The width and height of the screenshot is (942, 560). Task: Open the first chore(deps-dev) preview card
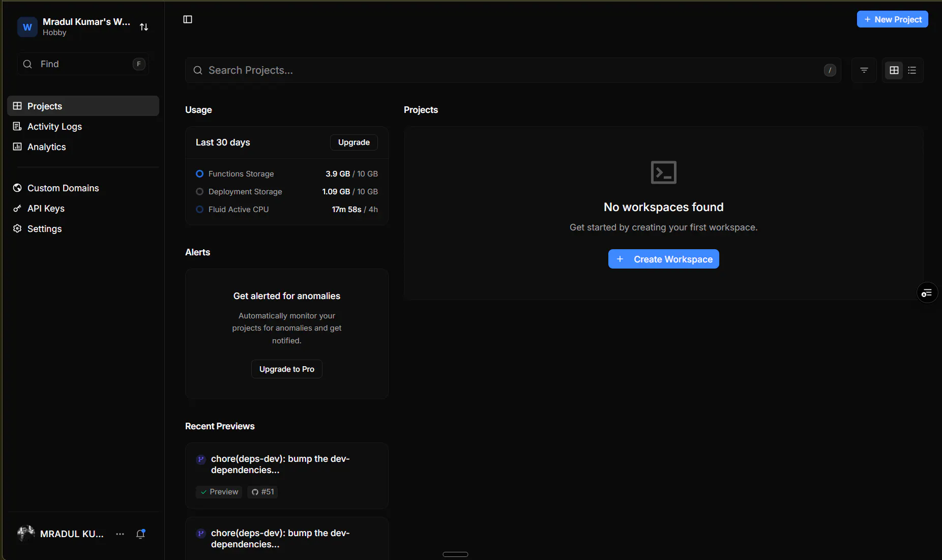[x=287, y=476]
